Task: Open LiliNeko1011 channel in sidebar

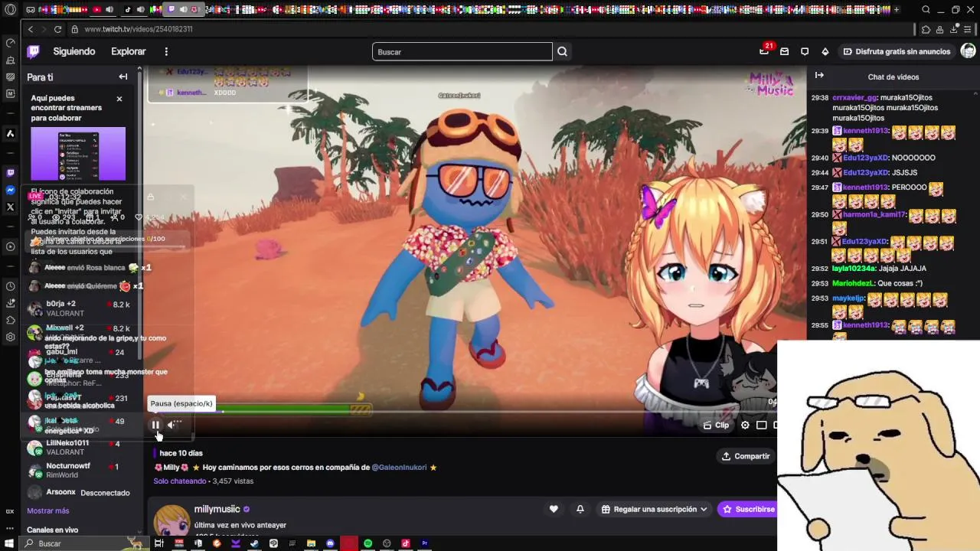Action: click(x=80, y=448)
